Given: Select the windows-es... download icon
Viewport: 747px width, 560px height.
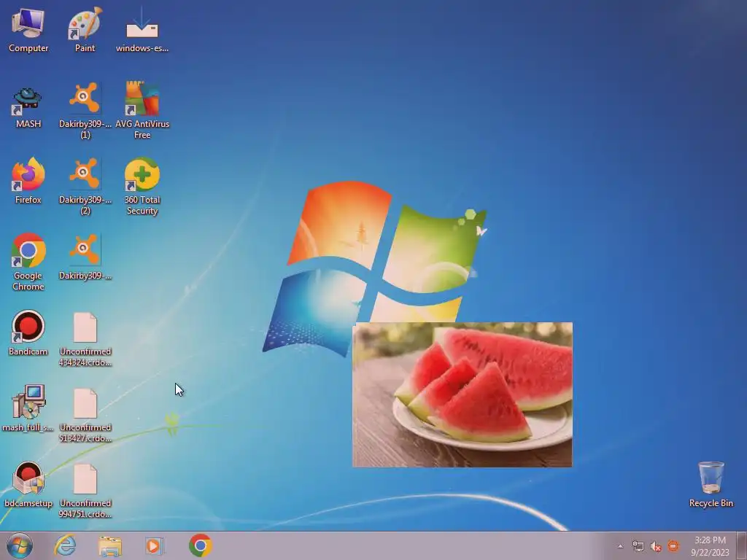Looking at the screenshot, I should 142,30.
